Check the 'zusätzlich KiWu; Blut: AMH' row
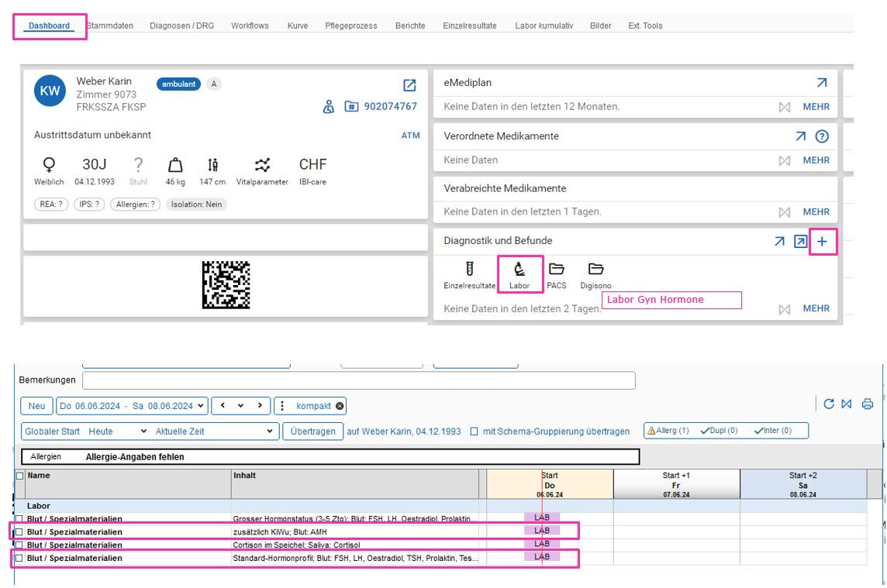The height and width of the screenshot is (588, 887). click(19, 531)
